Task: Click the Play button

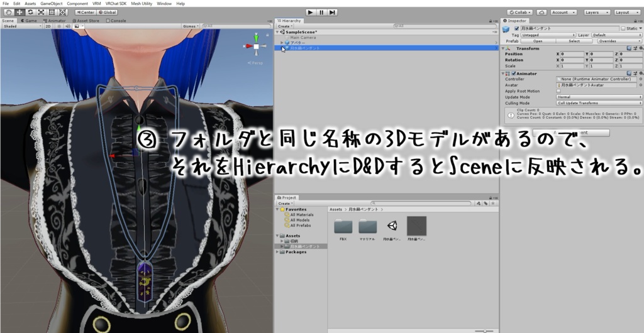Action: 311,13
